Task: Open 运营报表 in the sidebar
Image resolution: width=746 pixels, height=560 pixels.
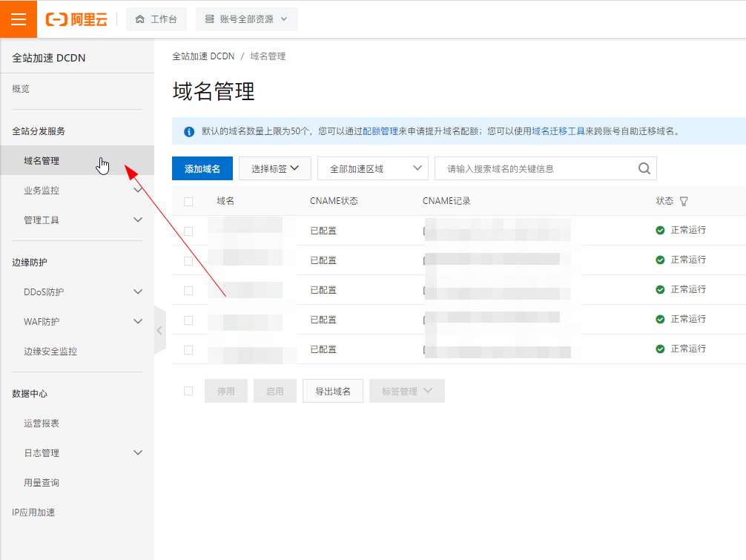Action: (42, 424)
